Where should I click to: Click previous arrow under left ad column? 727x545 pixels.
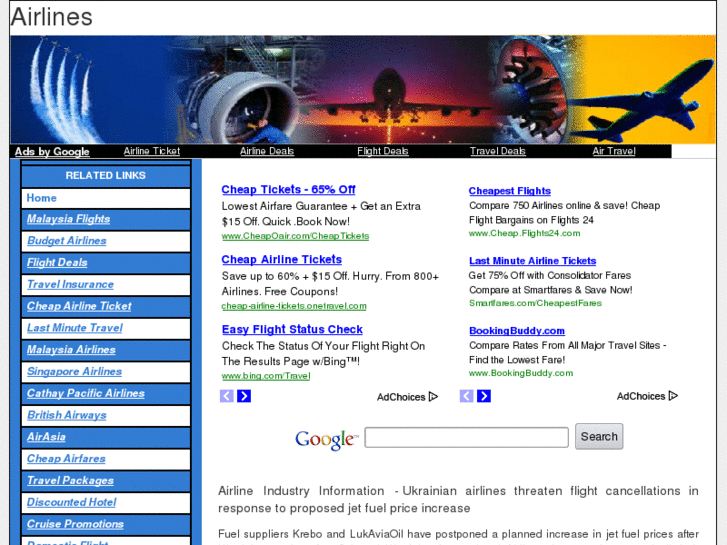[227, 396]
